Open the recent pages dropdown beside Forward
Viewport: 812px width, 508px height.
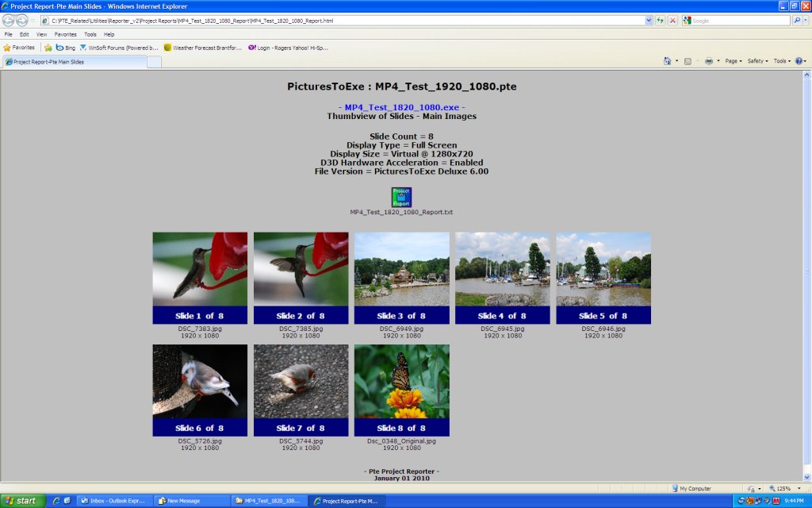click(32, 21)
